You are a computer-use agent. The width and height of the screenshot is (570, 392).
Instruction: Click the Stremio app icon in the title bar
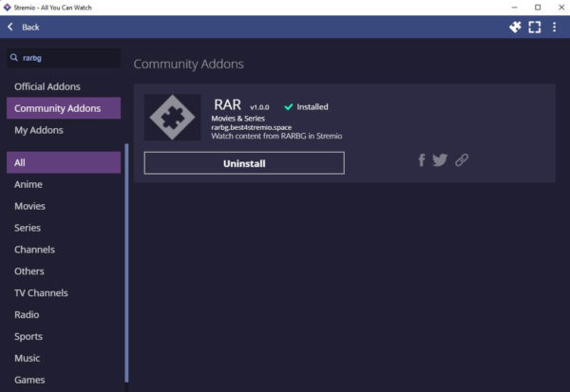[x=7, y=8]
